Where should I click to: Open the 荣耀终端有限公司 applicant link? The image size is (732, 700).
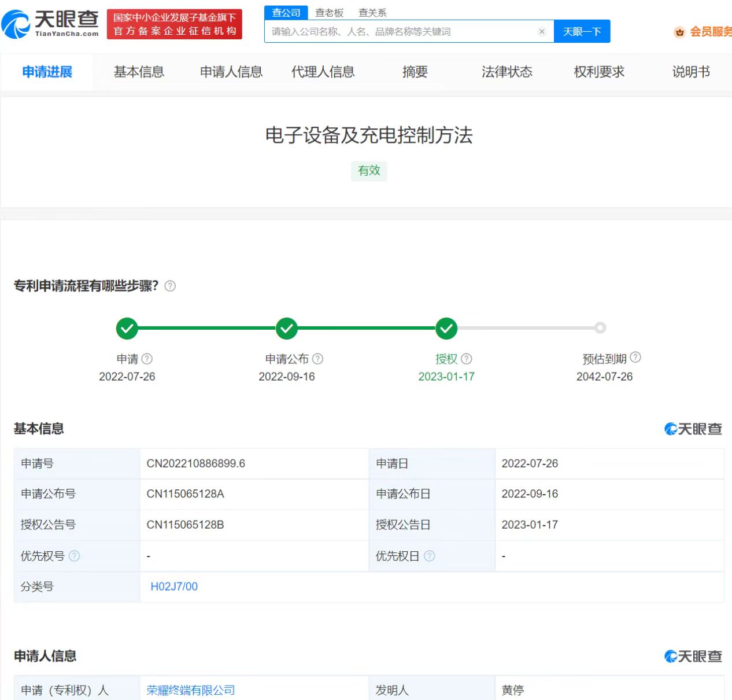coord(191,690)
